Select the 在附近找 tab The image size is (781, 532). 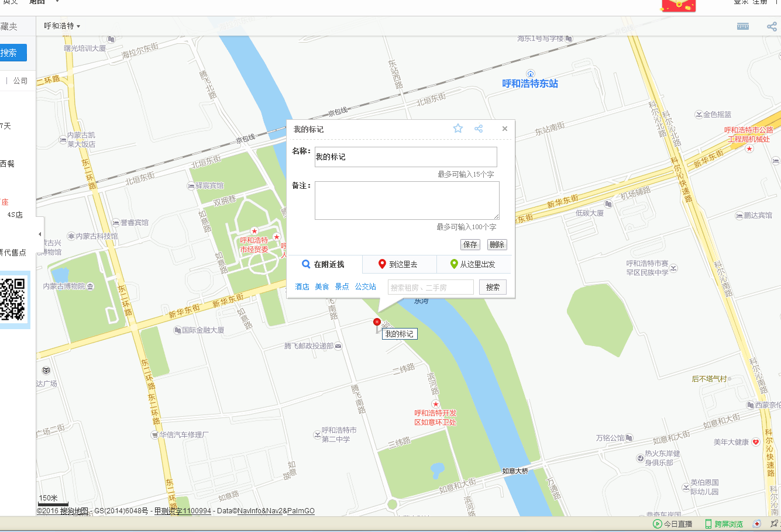(324, 264)
